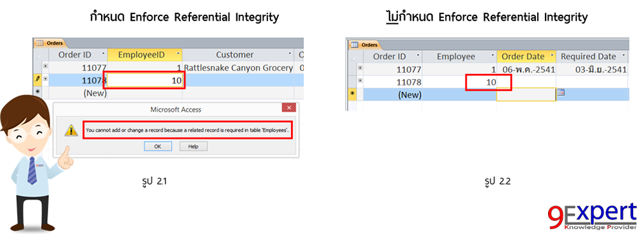Click the 03-มิ.ย.-2541 required date cell
This screenshot has height=234, width=644.
click(592, 69)
